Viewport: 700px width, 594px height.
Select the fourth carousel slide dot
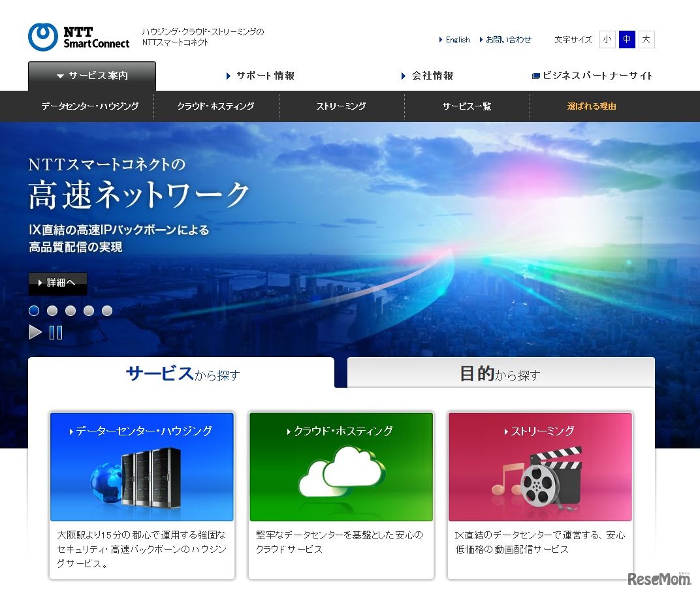(x=89, y=311)
